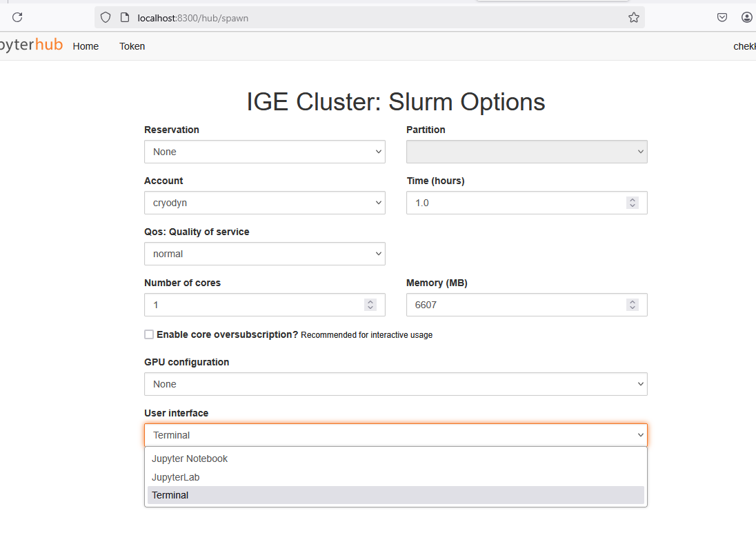Open the Firefox account icon
This screenshot has width=756, height=544.
click(x=747, y=18)
